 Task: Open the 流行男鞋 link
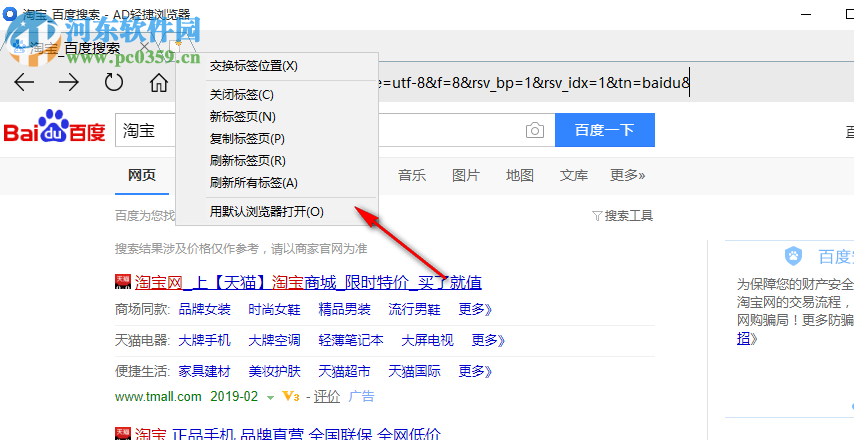click(414, 310)
